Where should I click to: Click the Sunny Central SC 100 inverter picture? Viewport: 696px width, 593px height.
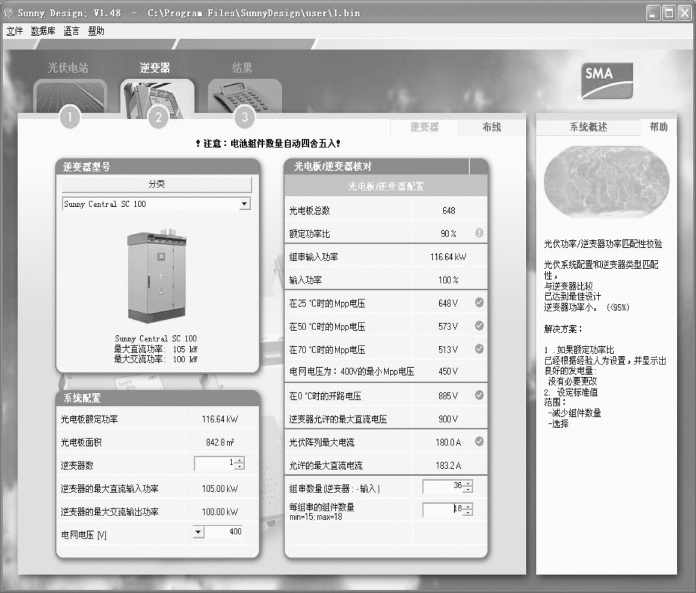pos(157,276)
